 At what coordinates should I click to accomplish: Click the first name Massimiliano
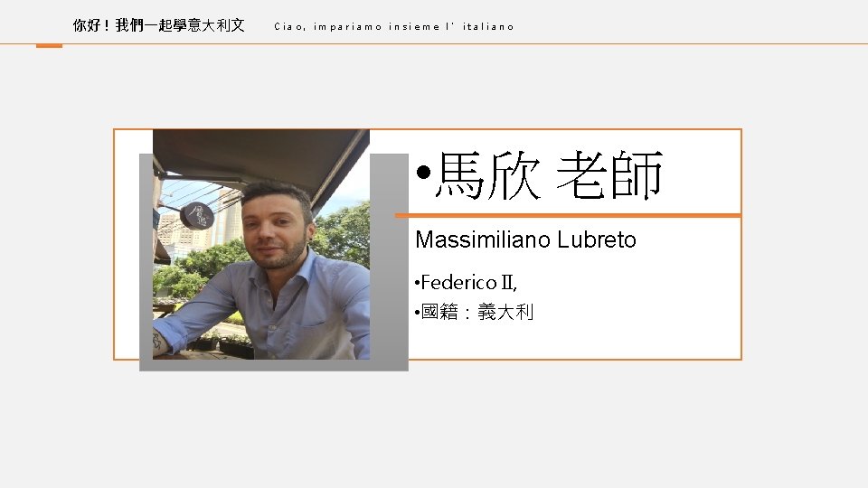[x=483, y=239]
